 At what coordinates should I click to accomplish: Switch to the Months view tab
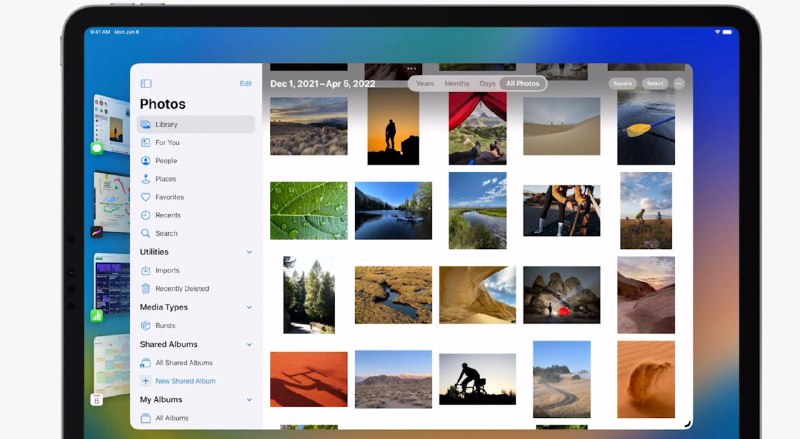[x=457, y=83]
